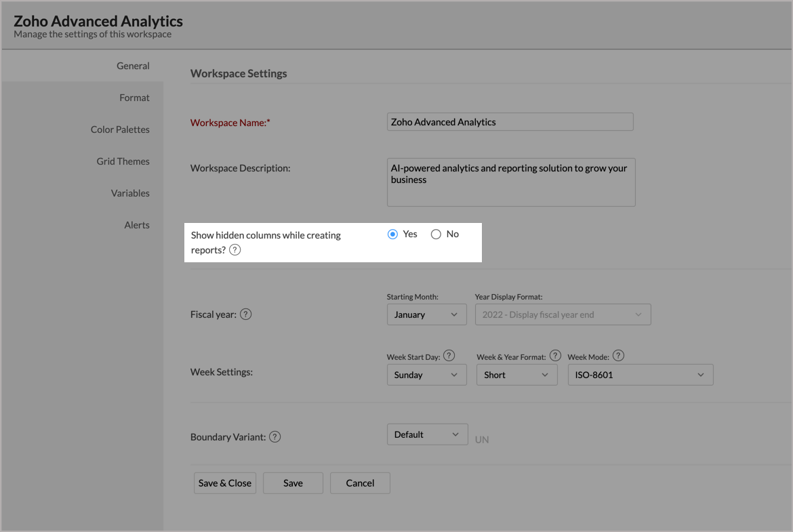The height and width of the screenshot is (532, 793).
Task: Switch to the Format tab
Action: (x=134, y=98)
